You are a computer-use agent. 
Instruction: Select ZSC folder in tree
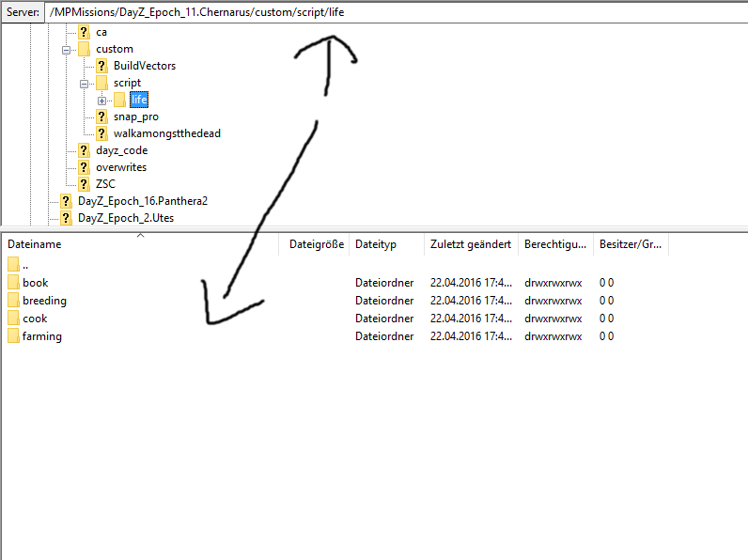pyautogui.click(x=105, y=184)
